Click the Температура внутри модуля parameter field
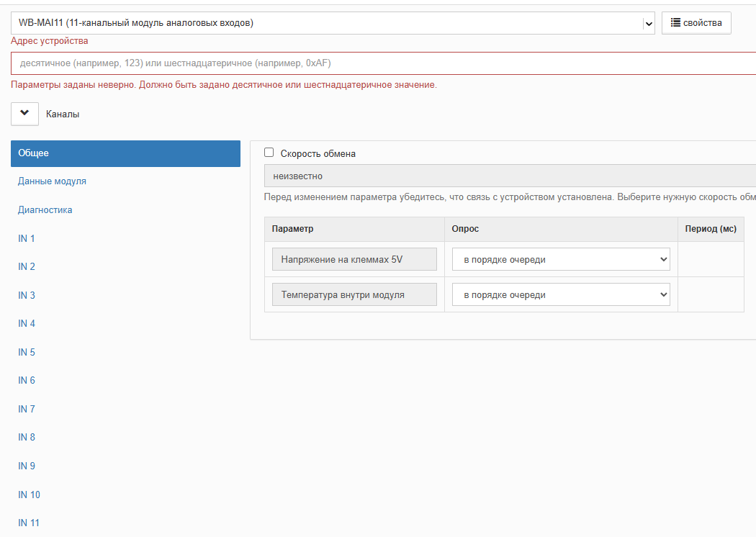Viewport: 756px width, 537px height. (x=354, y=295)
